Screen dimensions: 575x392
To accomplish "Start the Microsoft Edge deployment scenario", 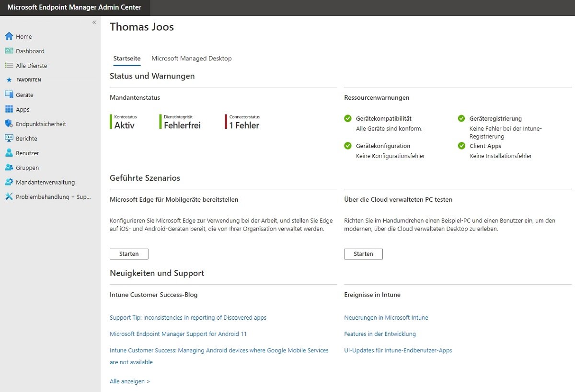I will click(129, 254).
